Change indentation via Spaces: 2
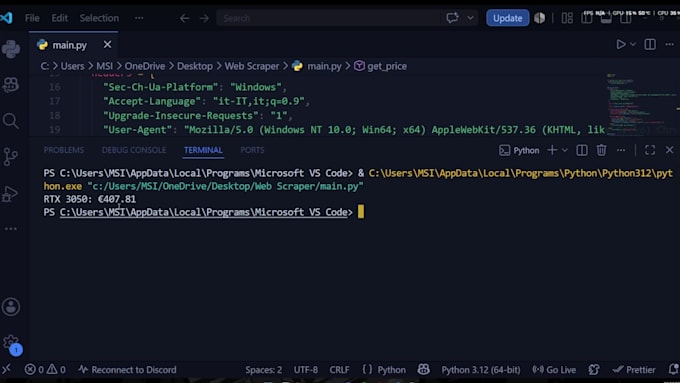 pos(264,370)
